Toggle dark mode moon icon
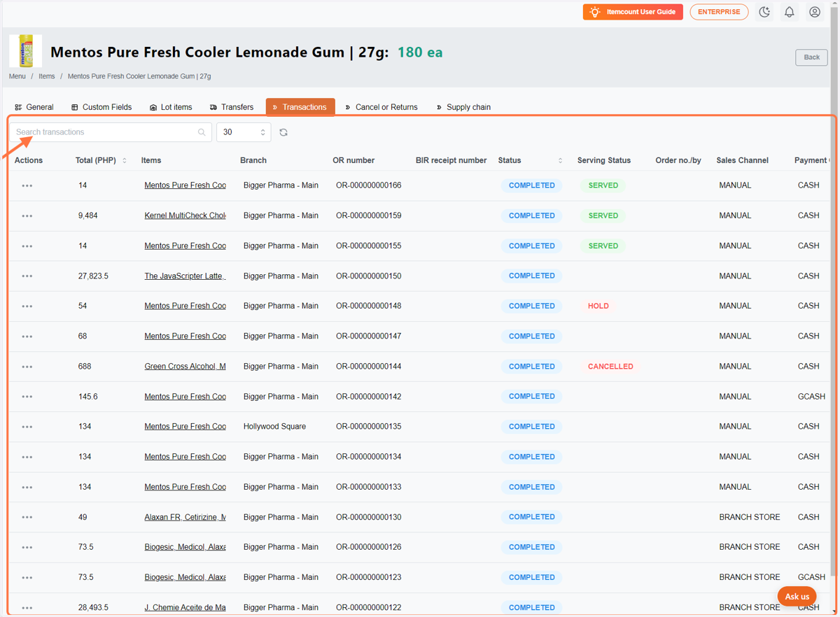This screenshot has height=617, width=840. tap(764, 12)
